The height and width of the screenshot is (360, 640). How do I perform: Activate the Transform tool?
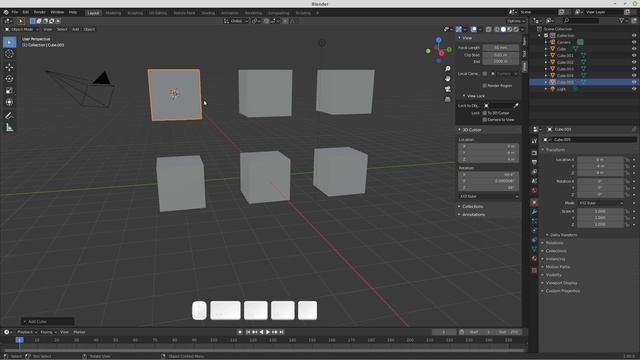(9, 102)
